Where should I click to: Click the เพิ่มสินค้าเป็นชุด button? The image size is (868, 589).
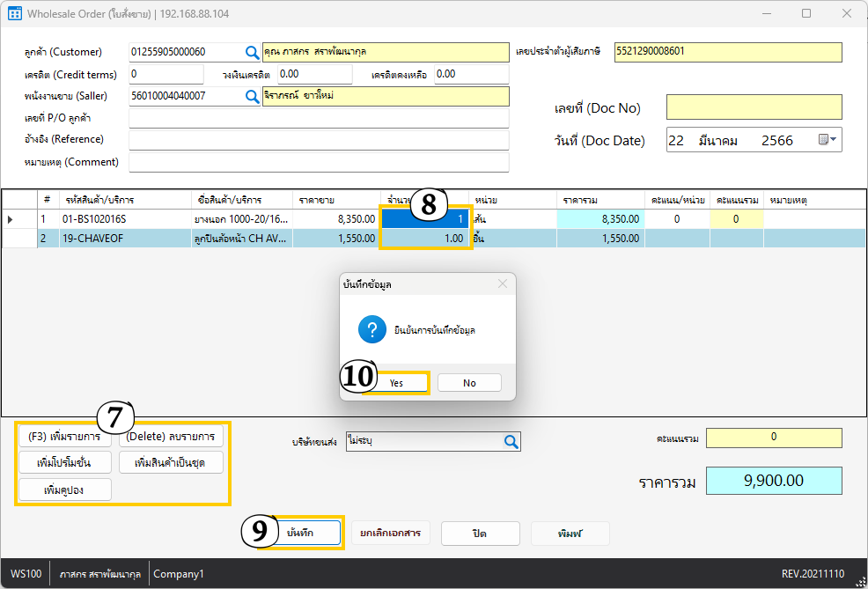tap(170, 462)
